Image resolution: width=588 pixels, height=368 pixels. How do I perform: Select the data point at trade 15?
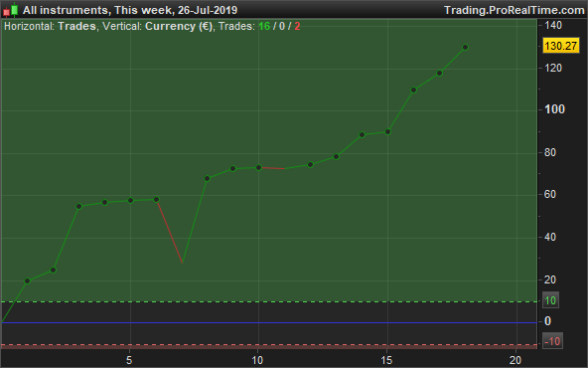pos(387,132)
